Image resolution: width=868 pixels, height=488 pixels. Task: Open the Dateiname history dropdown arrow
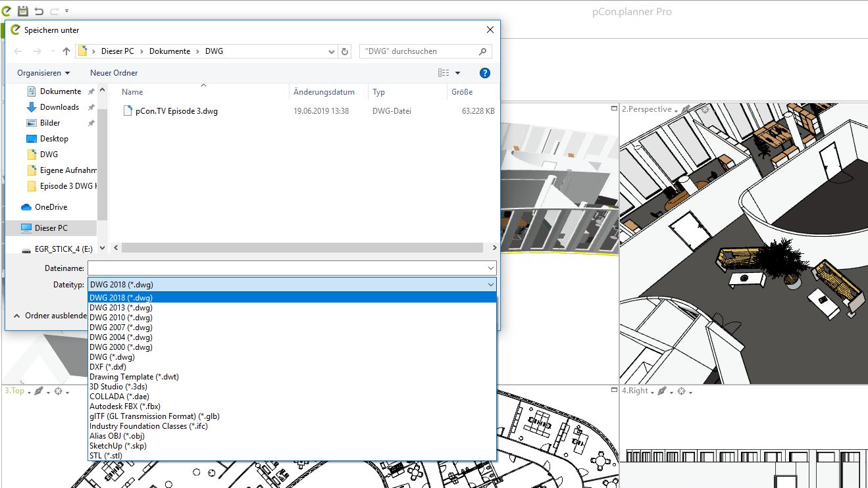[x=491, y=268]
